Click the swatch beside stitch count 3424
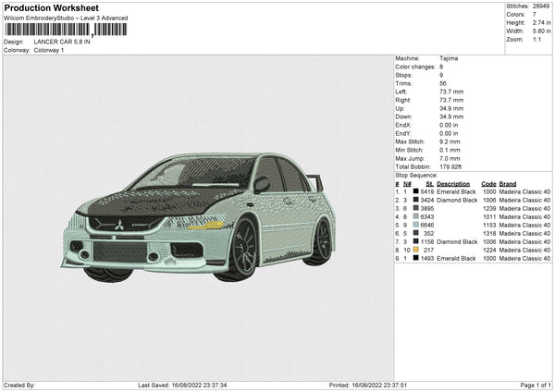 tap(416, 200)
